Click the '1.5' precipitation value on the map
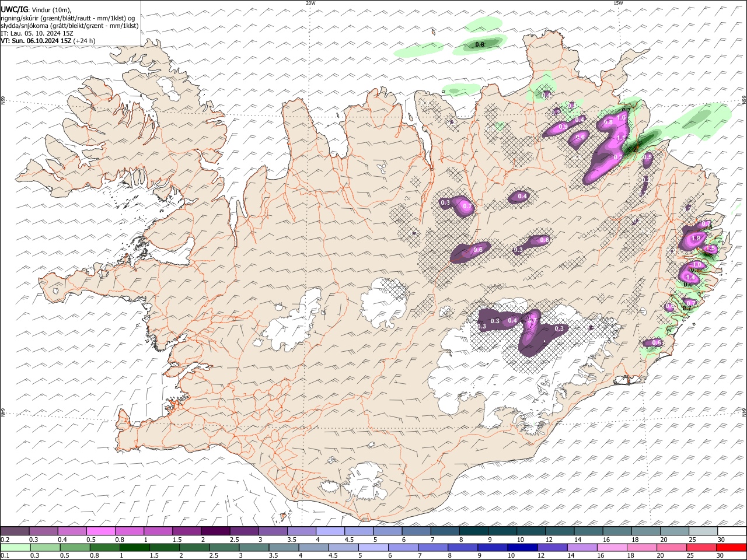Viewport: 747px width, 560px height. click(x=711, y=249)
